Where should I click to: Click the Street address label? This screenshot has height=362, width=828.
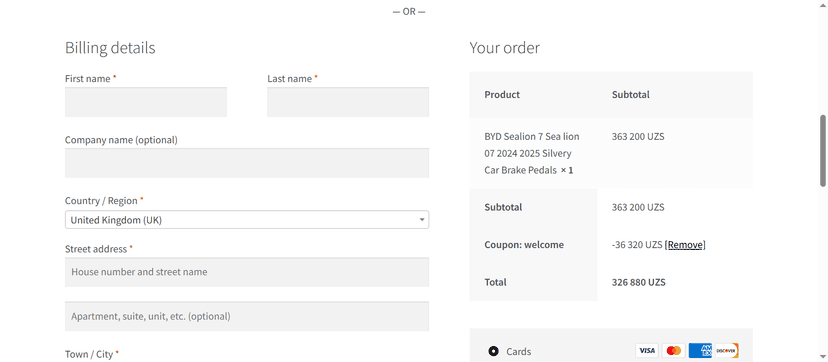(96, 249)
